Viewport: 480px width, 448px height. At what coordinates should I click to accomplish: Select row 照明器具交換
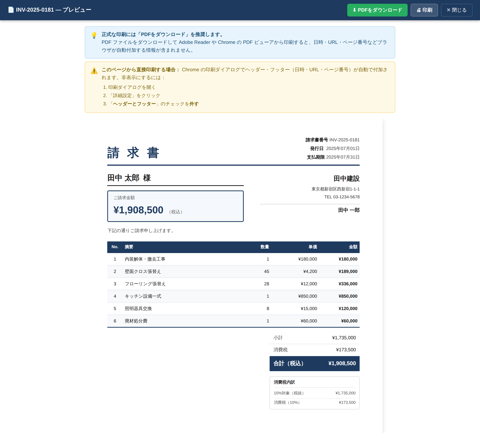(233, 309)
